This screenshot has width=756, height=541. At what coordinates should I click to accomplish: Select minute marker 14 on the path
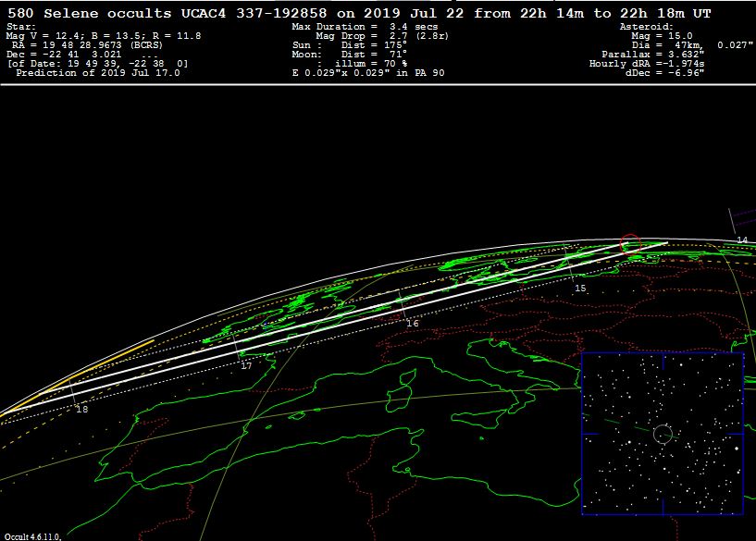point(741,240)
